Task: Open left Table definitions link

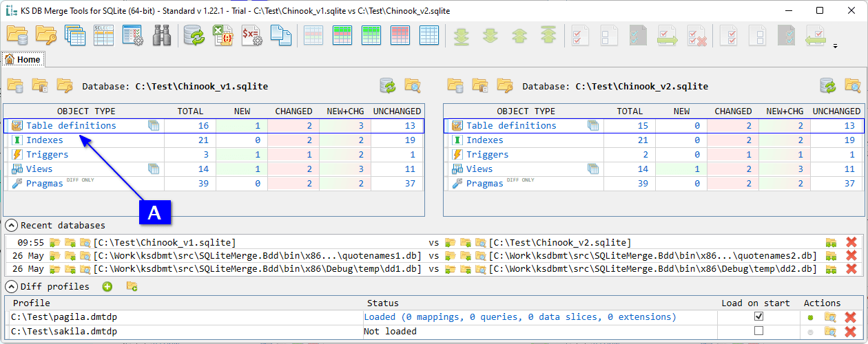Action: [x=71, y=125]
